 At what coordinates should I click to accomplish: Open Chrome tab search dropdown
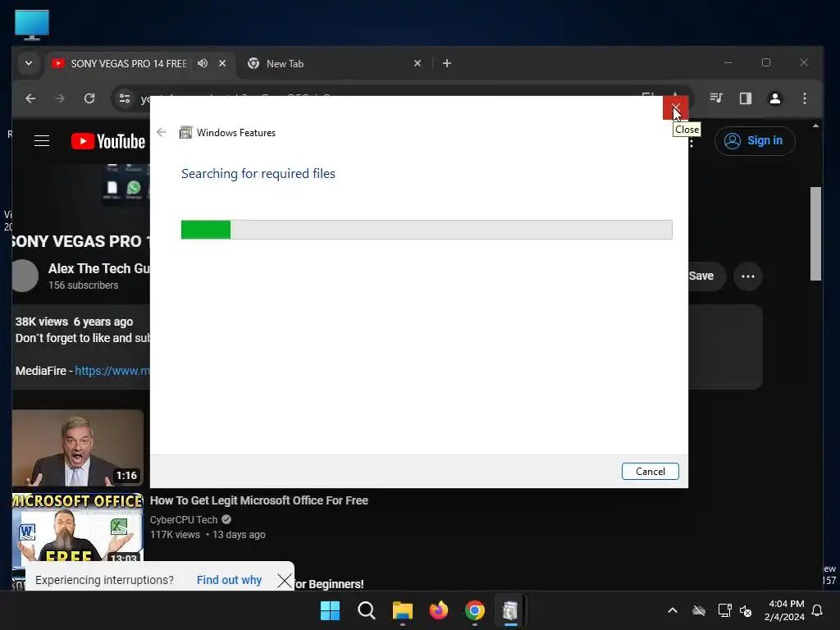pos(29,63)
